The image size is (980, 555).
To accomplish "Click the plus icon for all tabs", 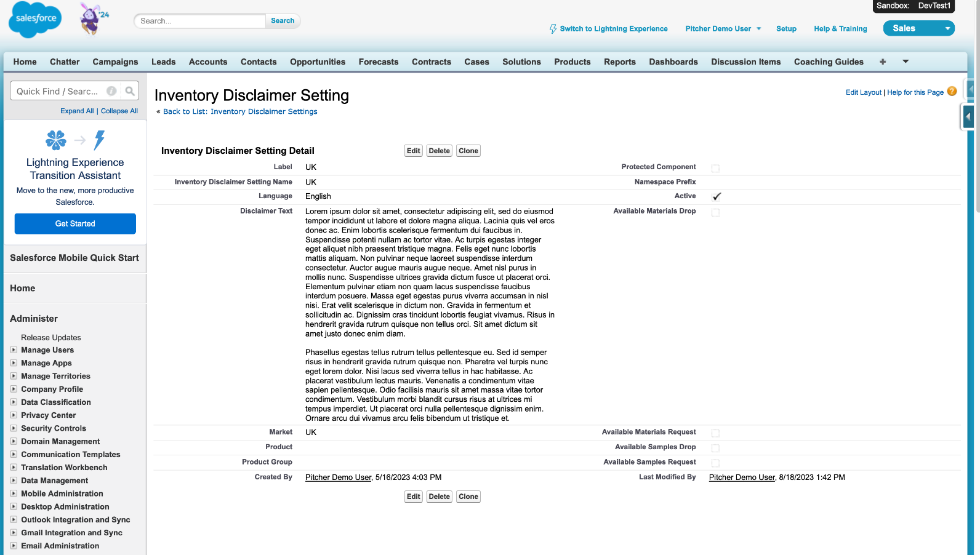I will click(x=883, y=62).
